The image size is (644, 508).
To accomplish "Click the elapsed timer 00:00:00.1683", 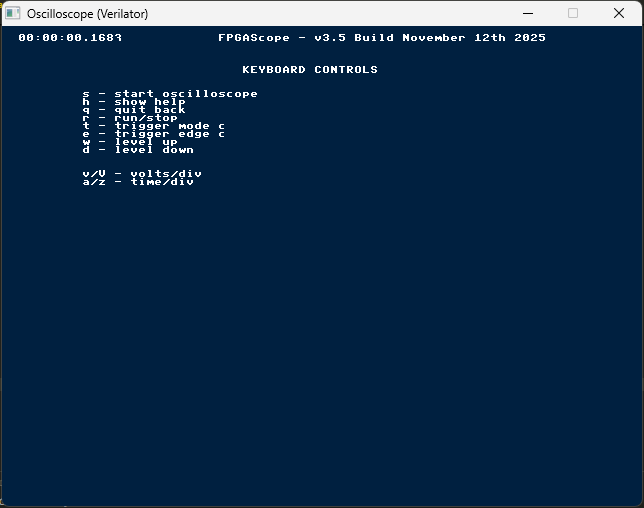I will (x=70, y=38).
